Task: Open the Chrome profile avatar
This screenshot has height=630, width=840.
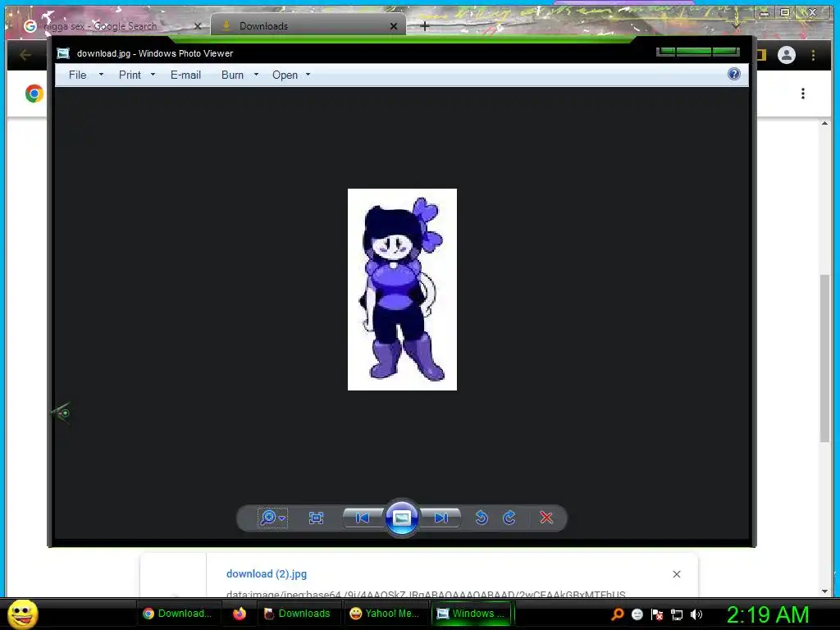Action: click(787, 55)
